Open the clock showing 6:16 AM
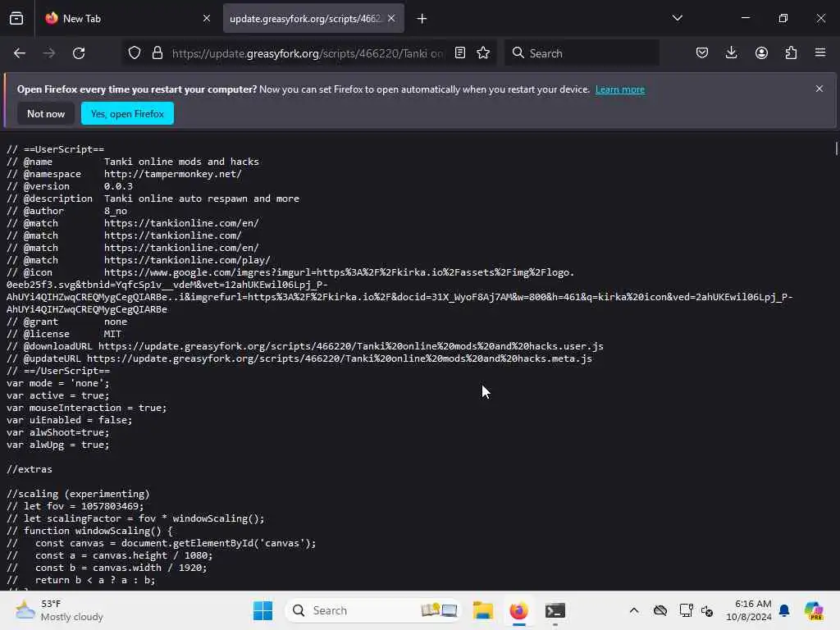Image resolution: width=840 pixels, height=630 pixels. pyautogui.click(x=749, y=610)
